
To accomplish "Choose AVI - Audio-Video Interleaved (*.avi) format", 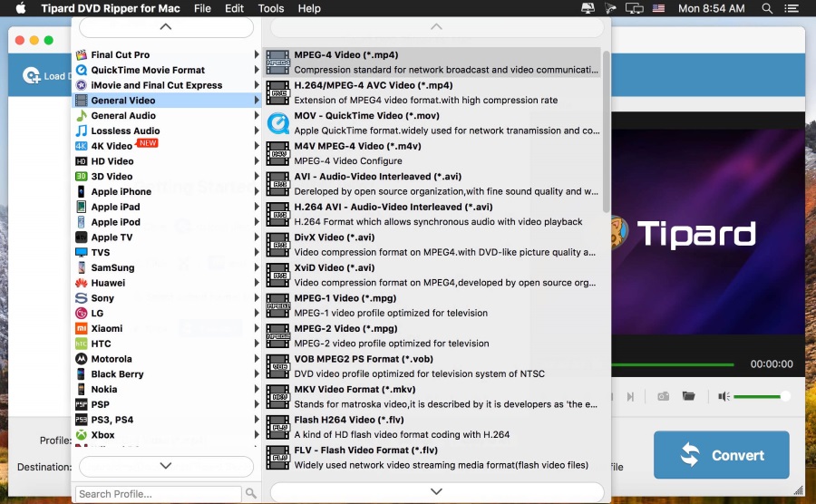I will click(433, 184).
